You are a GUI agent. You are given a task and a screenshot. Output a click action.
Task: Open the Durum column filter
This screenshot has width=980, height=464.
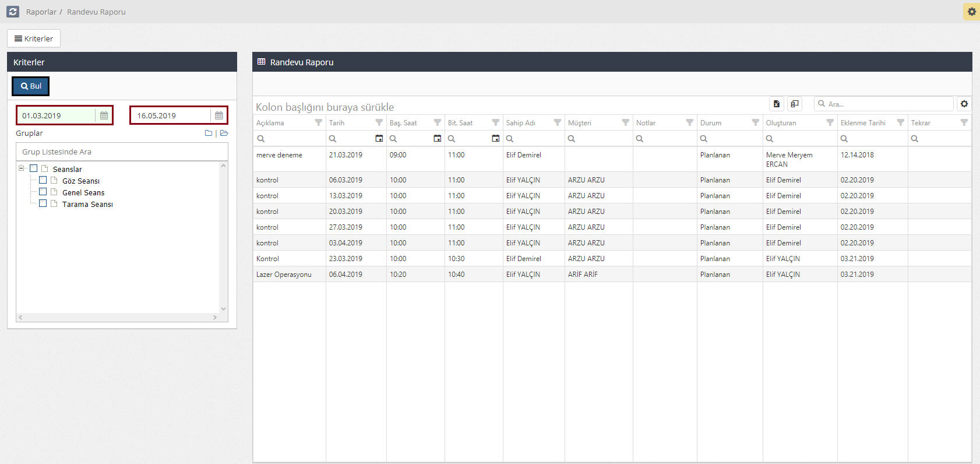(755, 123)
